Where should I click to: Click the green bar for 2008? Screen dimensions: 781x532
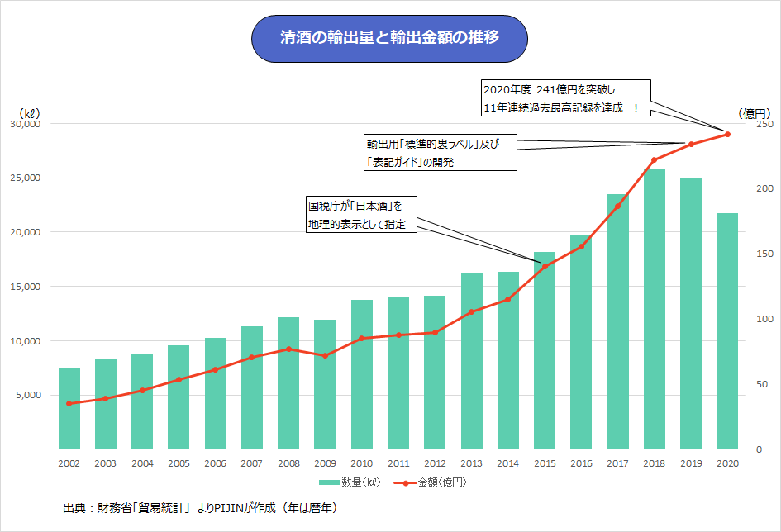pyautogui.click(x=288, y=383)
